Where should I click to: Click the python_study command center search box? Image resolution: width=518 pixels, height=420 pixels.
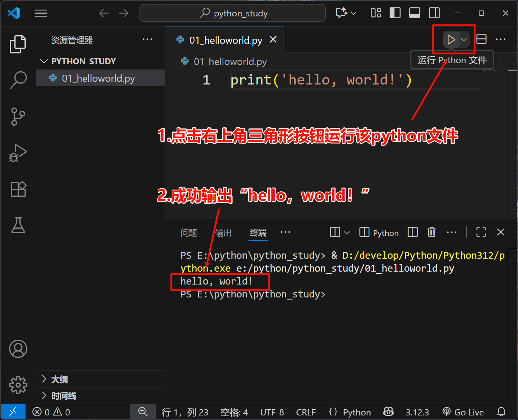233,13
